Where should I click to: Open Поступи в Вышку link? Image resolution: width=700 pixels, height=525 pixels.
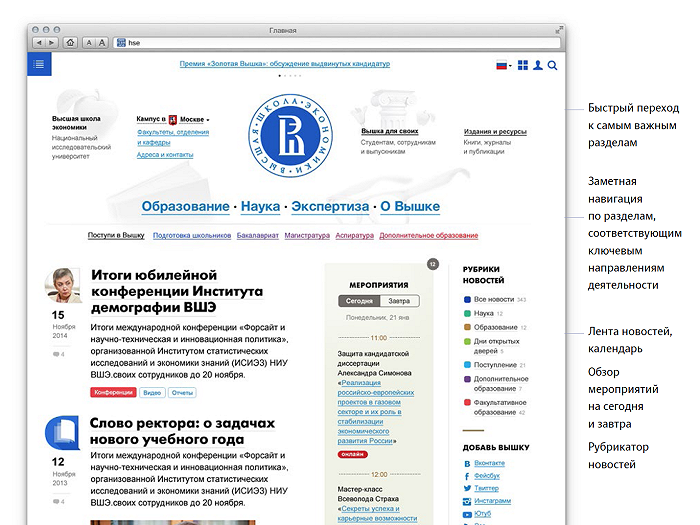[x=116, y=235]
